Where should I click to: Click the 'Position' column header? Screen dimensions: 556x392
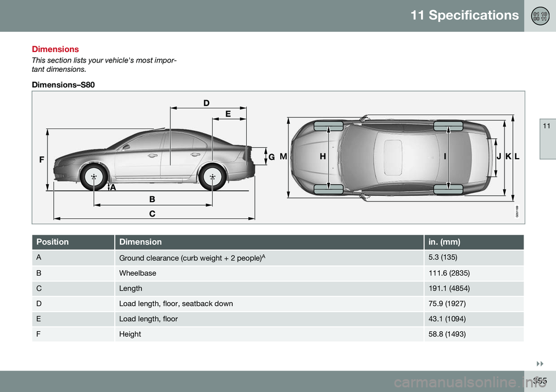click(x=73, y=242)
